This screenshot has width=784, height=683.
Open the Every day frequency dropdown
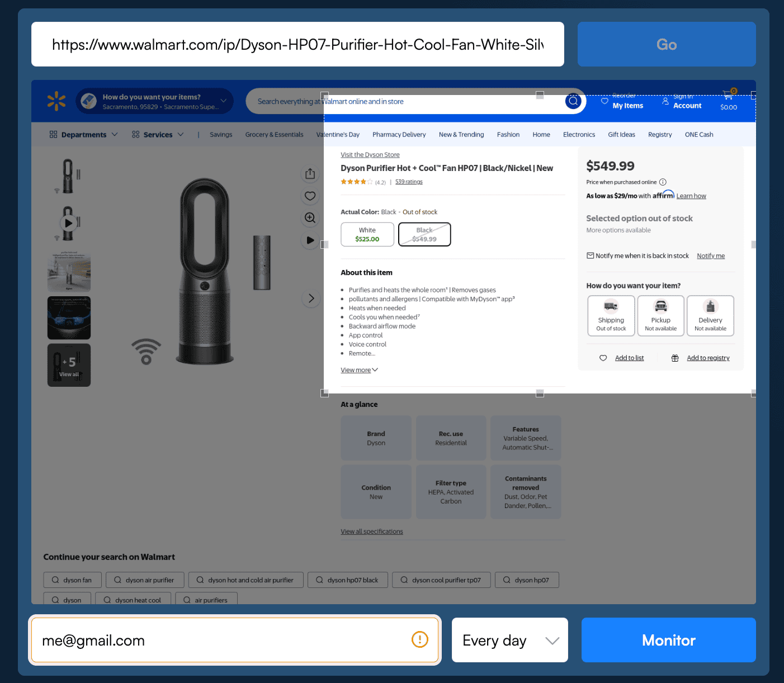pos(510,640)
